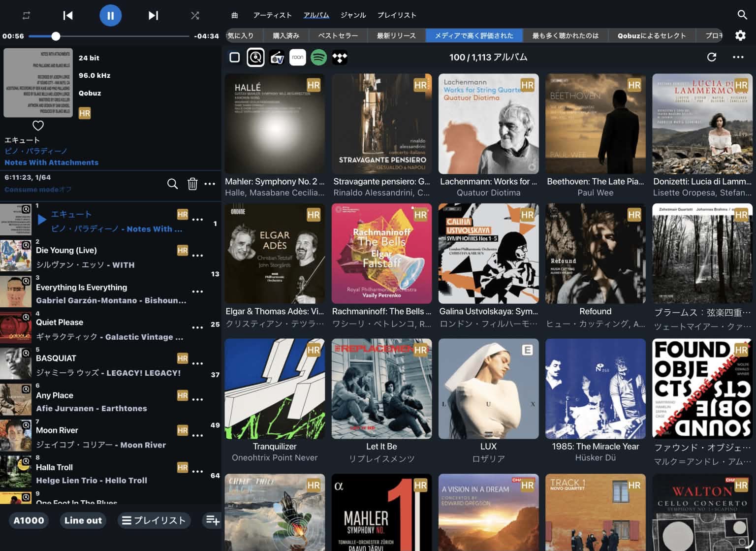Screen dimensions: 756x551
Task: Open LUX album by ロザリア
Action: tap(488, 389)
